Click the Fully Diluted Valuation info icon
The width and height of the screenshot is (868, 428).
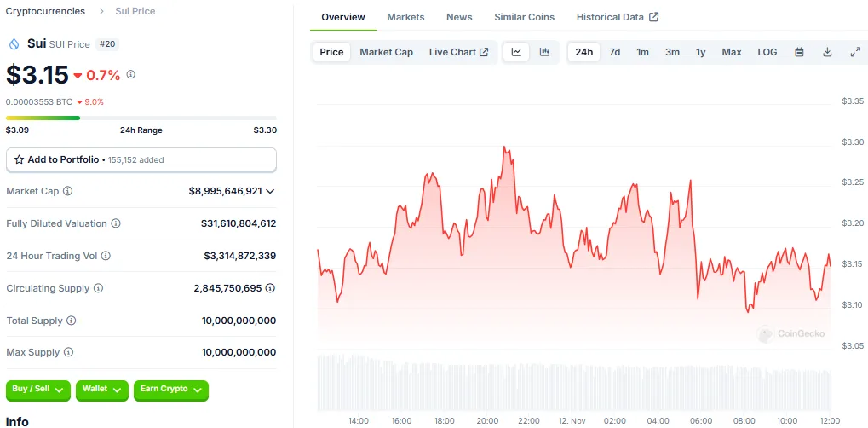pos(116,223)
